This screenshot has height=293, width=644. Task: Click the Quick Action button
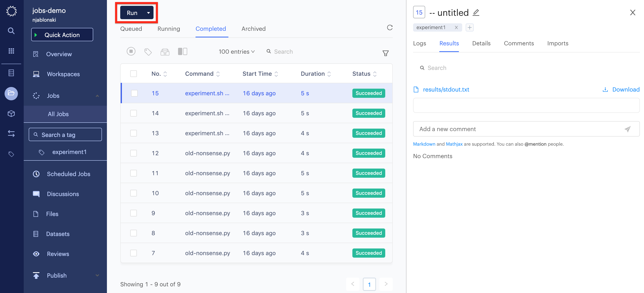62,35
